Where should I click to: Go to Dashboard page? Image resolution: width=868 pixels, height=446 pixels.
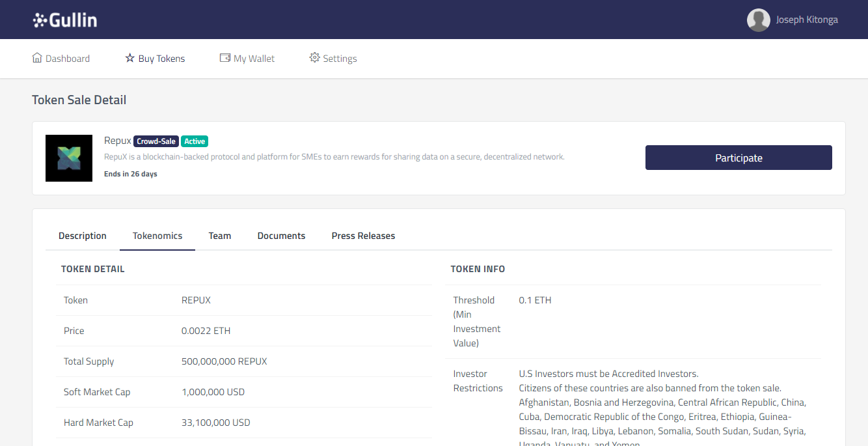pos(61,59)
